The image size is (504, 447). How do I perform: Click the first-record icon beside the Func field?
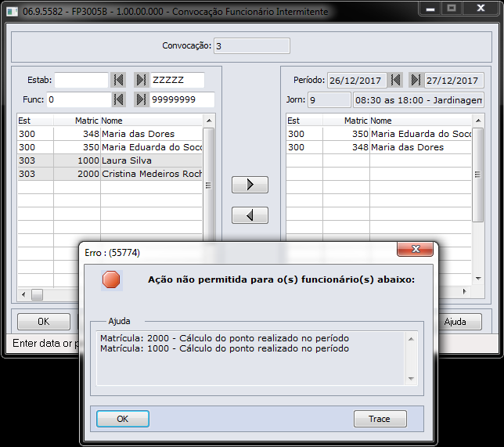coord(118,99)
